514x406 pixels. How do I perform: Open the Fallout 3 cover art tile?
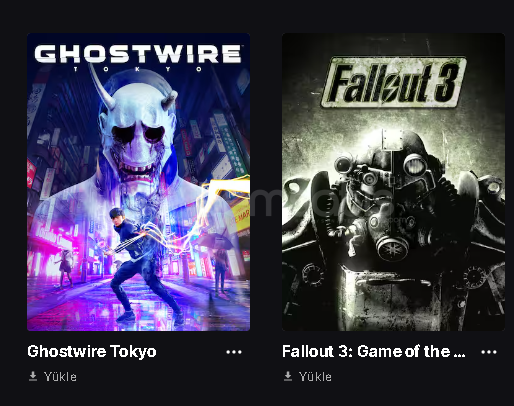click(393, 182)
